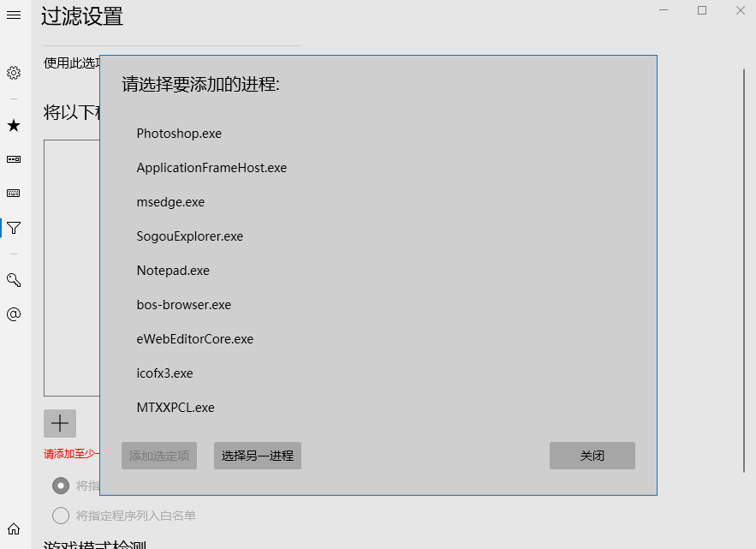The image size is (756, 549).
Task: Click the @ icon in sidebar
Action: (x=14, y=314)
